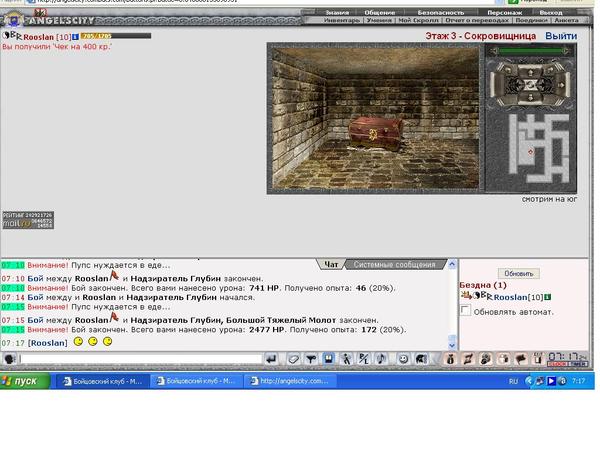Viewport: 600px width, 450px height.
Task: Switch to the 'http://angelscity.com' taskbar window
Action: tap(290, 381)
